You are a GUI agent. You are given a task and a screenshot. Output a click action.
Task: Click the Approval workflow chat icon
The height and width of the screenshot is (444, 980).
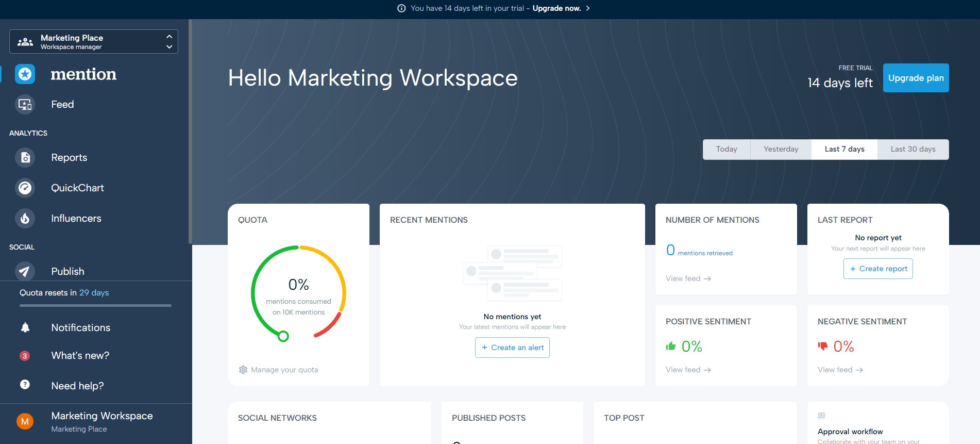(821, 416)
